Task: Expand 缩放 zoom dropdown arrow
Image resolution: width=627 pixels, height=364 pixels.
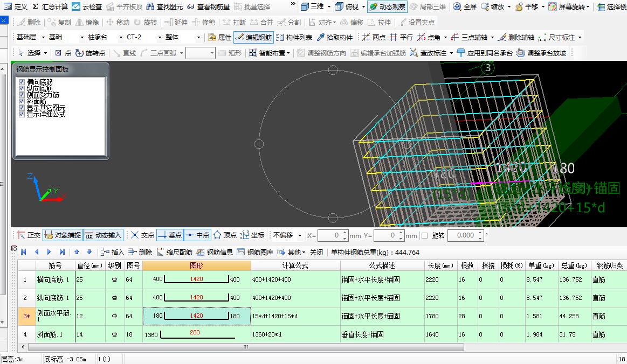Action: click(508, 7)
